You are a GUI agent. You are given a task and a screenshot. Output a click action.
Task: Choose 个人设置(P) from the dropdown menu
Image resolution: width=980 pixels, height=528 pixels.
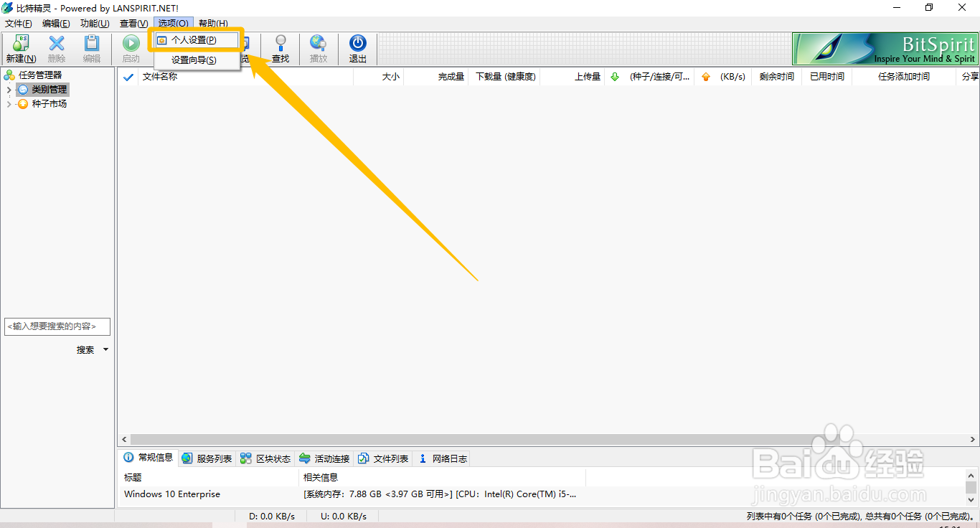[197, 40]
